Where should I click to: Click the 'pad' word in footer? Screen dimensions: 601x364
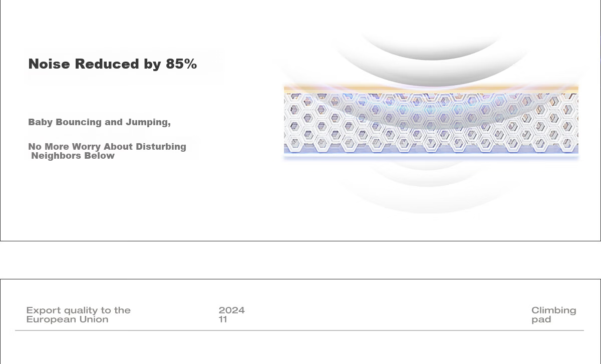pyautogui.click(x=541, y=320)
